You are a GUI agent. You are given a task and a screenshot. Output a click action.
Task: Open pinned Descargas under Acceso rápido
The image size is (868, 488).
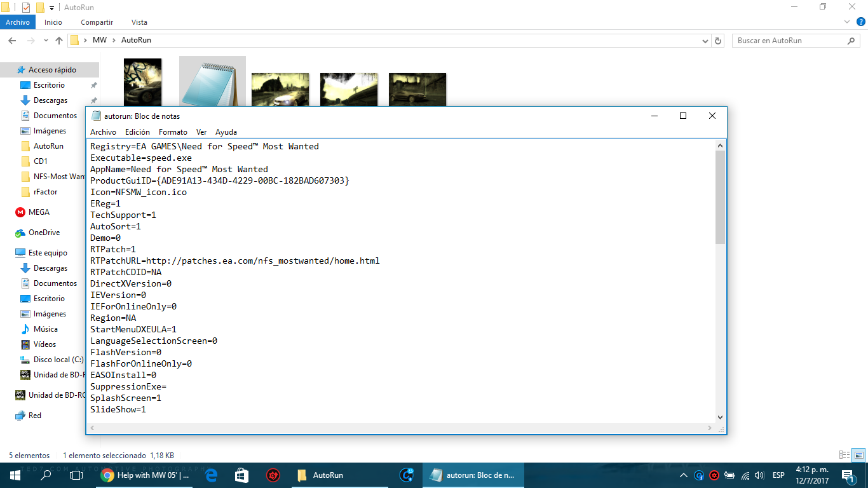point(50,100)
